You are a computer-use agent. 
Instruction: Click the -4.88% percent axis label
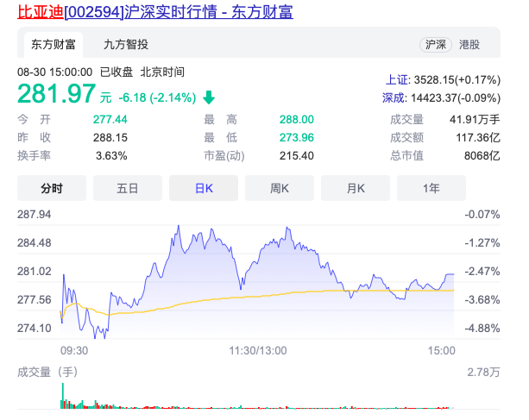pos(482,328)
